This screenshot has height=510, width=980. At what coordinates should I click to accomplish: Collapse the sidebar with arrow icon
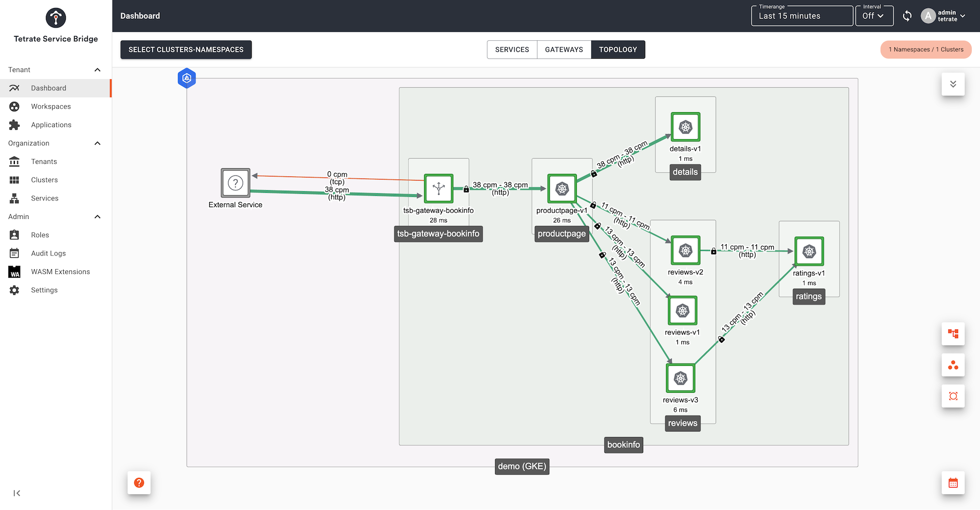pyautogui.click(x=17, y=493)
